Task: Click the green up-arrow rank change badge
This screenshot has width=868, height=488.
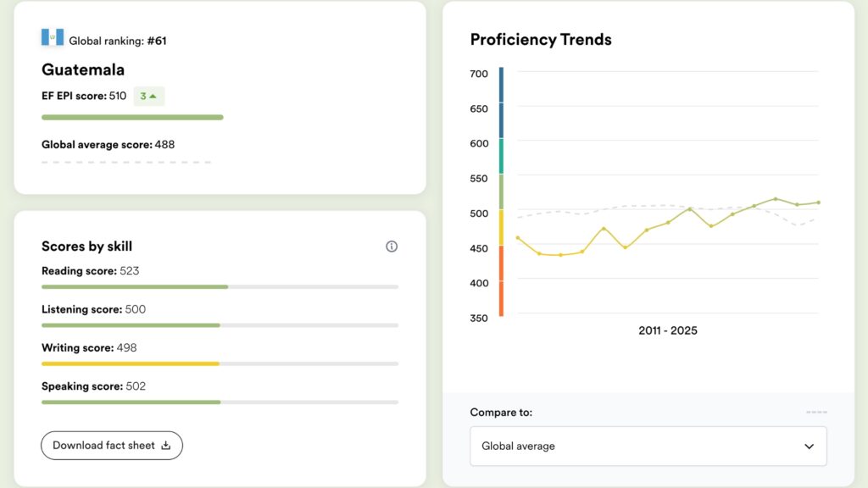Action: point(149,97)
